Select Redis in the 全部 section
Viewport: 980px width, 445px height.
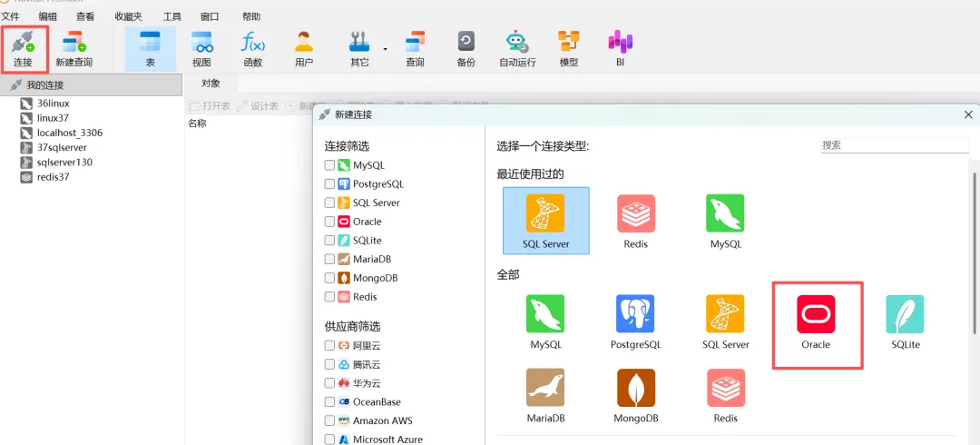tap(726, 395)
